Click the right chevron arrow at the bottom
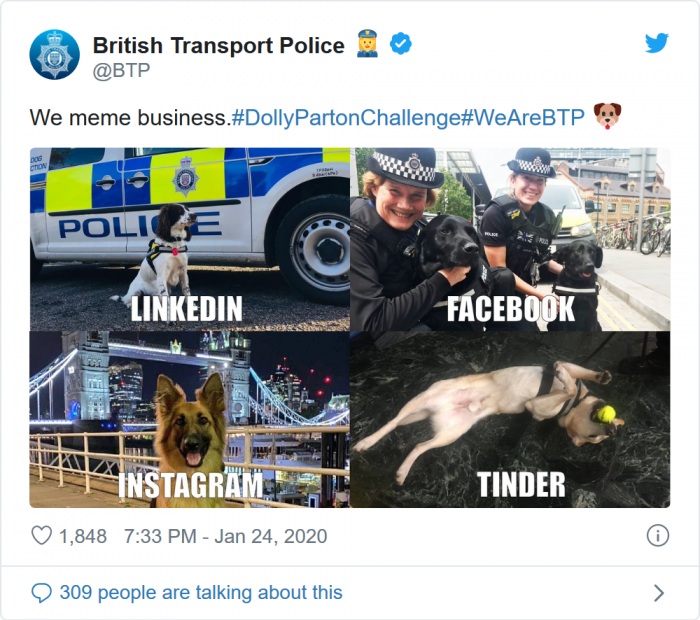 tap(658, 593)
